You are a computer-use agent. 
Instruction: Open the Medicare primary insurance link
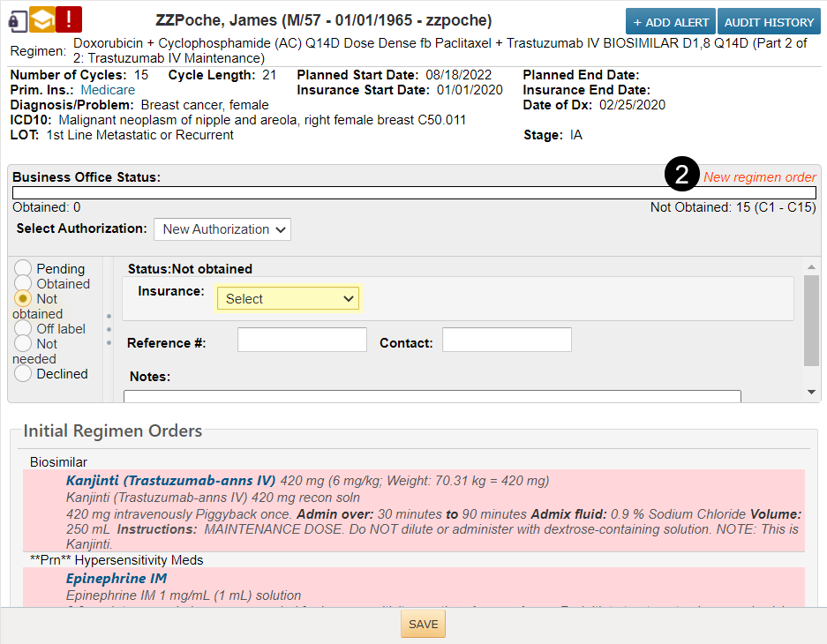[x=108, y=90]
